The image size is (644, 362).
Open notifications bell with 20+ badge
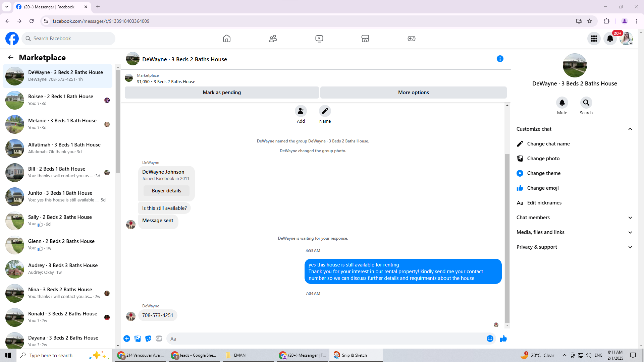tap(610, 39)
